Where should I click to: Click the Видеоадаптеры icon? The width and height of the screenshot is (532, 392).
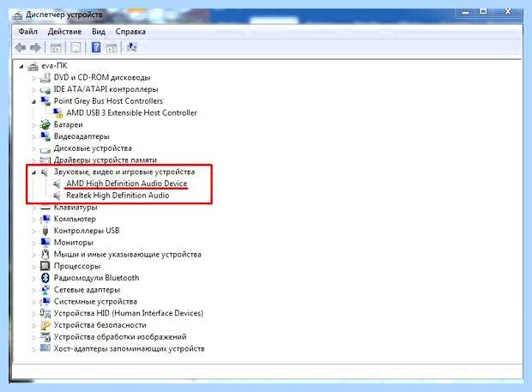tap(45, 136)
